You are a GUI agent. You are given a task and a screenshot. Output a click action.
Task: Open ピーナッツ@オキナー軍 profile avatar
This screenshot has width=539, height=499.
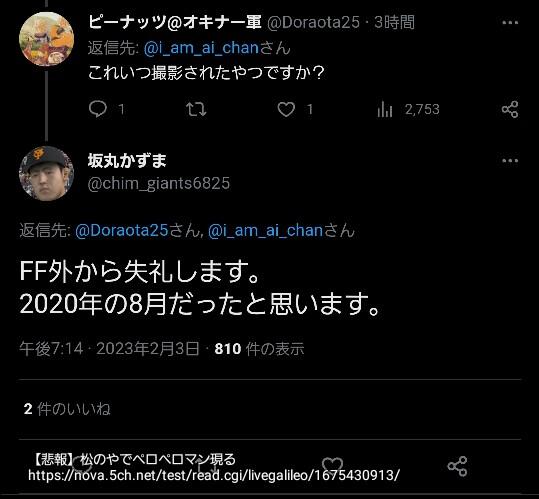46,38
